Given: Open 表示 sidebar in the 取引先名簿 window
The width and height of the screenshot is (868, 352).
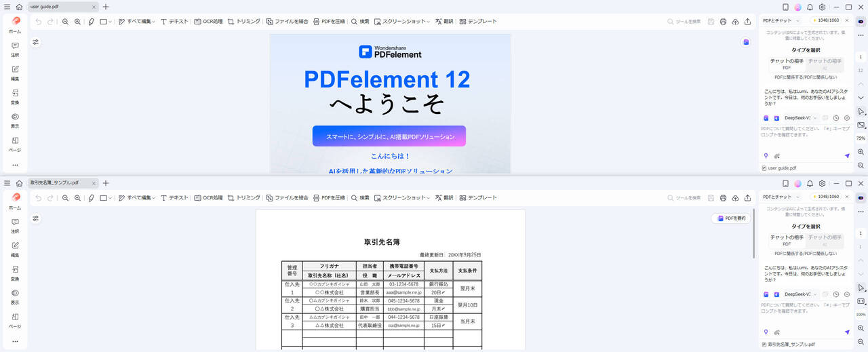Looking at the screenshot, I should (15, 296).
